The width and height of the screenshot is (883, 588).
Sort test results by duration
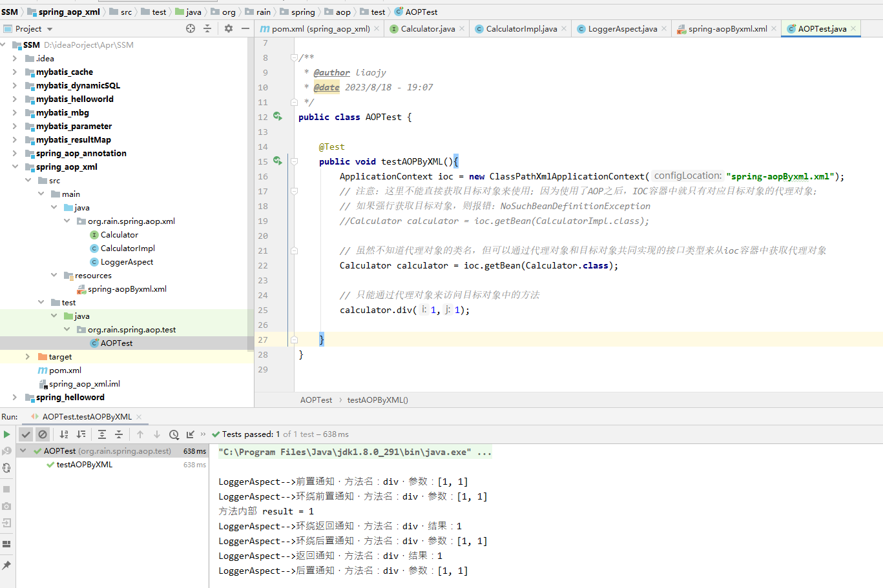point(81,434)
